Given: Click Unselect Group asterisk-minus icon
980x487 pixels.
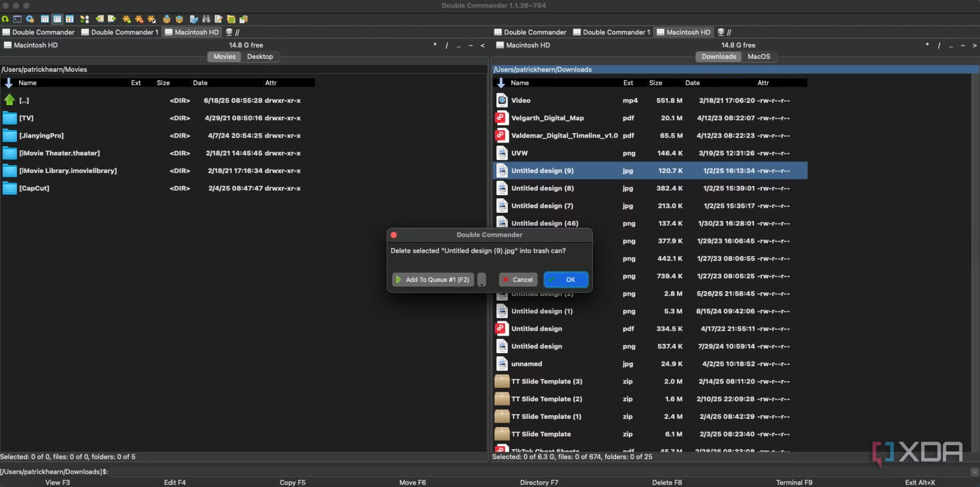Looking at the screenshot, I should coord(139,19).
